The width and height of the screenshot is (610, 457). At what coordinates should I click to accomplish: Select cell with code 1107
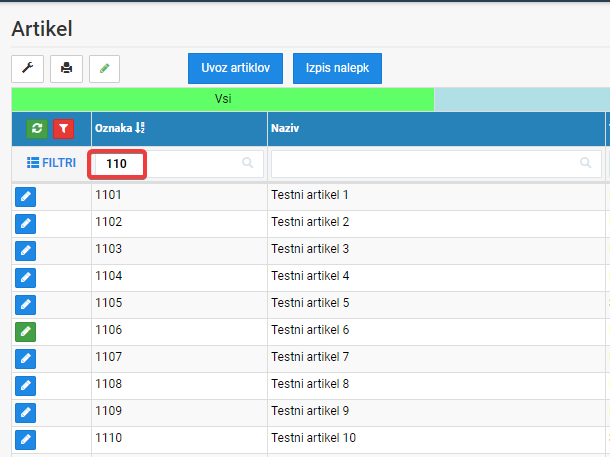tap(179, 359)
